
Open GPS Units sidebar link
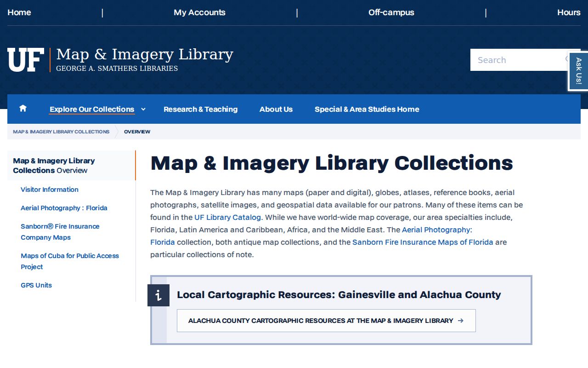coord(36,285)
